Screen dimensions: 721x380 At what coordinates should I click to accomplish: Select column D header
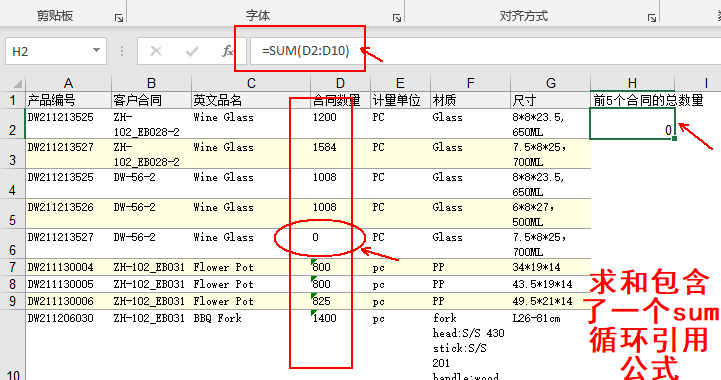coord(340,83)
